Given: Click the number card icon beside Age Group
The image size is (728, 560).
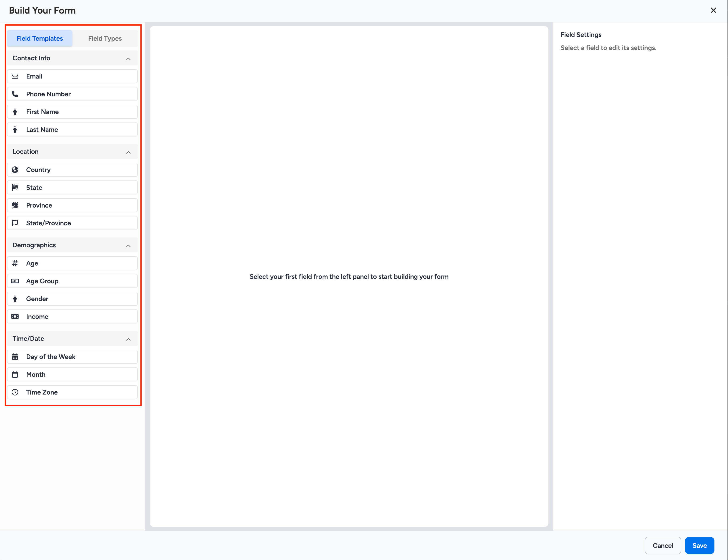Looking at the screenshot, I should pyautogui.click(x=15, y=281).
